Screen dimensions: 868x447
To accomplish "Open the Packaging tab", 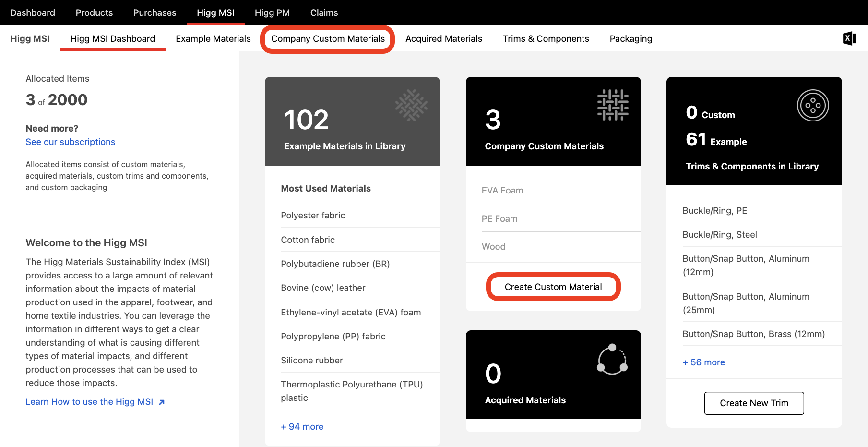I will 631,38.
